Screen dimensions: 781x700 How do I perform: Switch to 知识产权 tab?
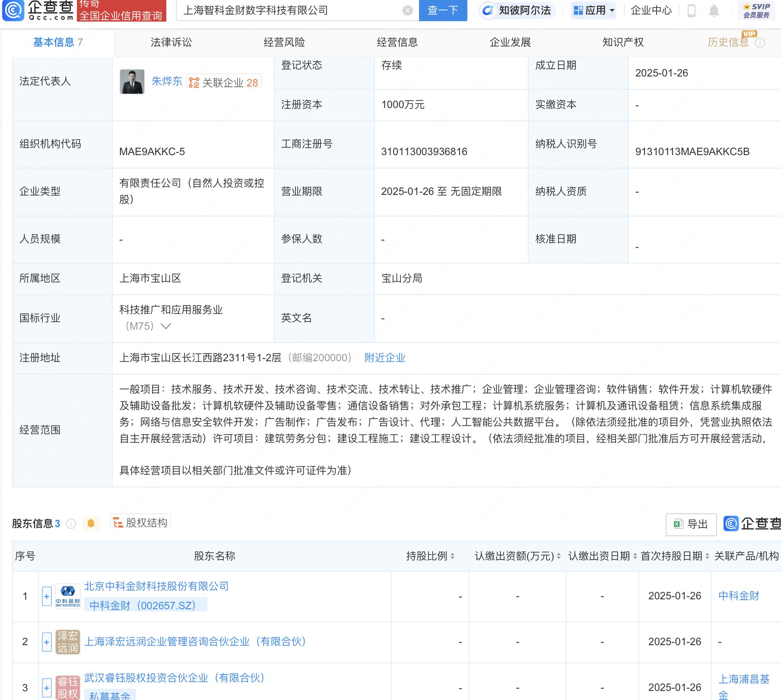pyautogui.click(x=623, y=42)
